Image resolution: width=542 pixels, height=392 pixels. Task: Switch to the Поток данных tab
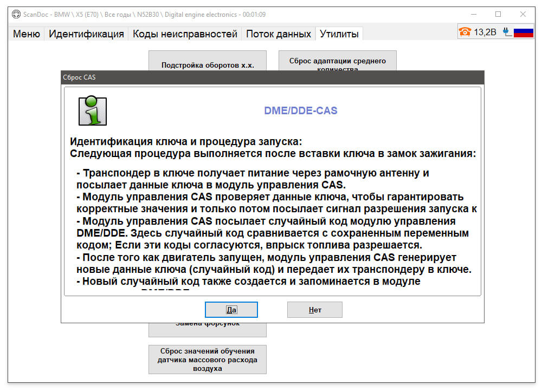[x=278, y=34]
